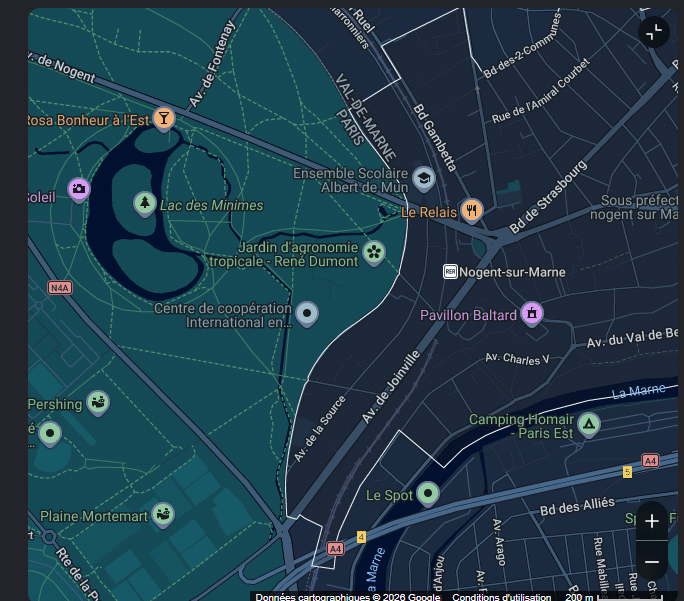The width and height of the screenshot is (684, 601).
Task: Select Camping Homair Paris Est marker
Action: pos(589,425)
